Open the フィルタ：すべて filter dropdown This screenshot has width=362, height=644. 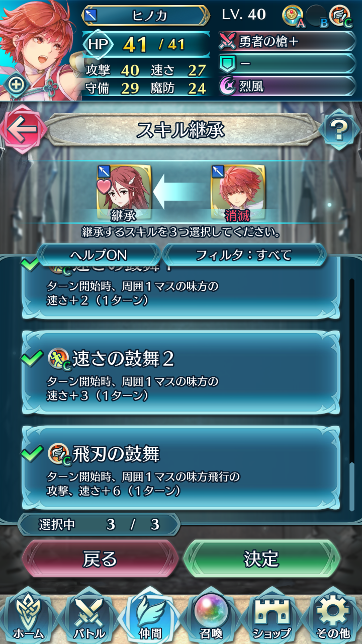coord(243,255)
